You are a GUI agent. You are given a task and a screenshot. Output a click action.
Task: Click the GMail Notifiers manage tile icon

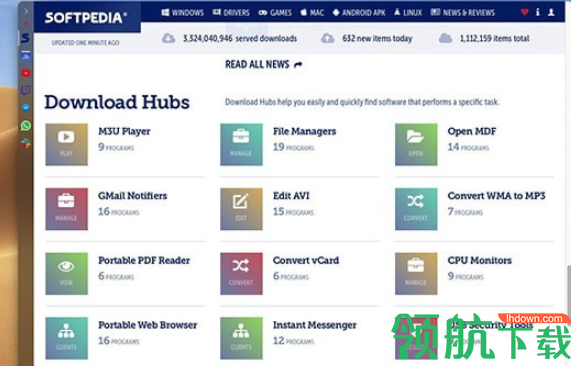[66, 209]
